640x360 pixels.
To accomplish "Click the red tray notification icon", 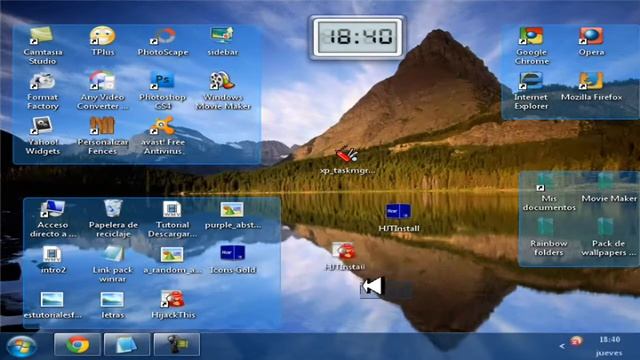I will [x=576, y=341].
